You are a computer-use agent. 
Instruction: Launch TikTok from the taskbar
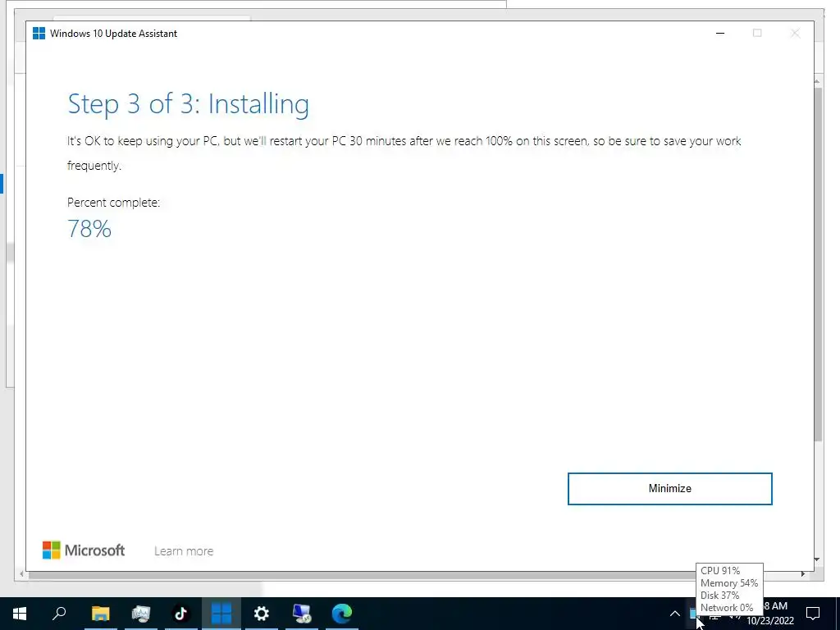180,614
